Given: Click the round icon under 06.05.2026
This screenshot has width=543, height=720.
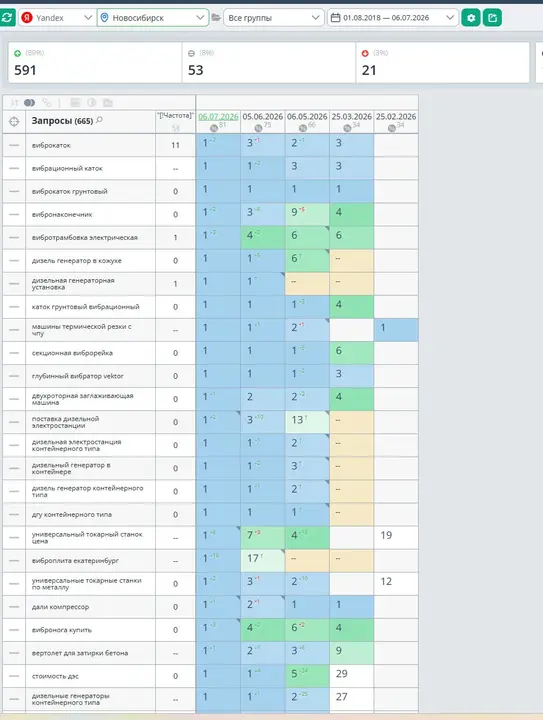Looking at the screenshot, I should 303,128.
